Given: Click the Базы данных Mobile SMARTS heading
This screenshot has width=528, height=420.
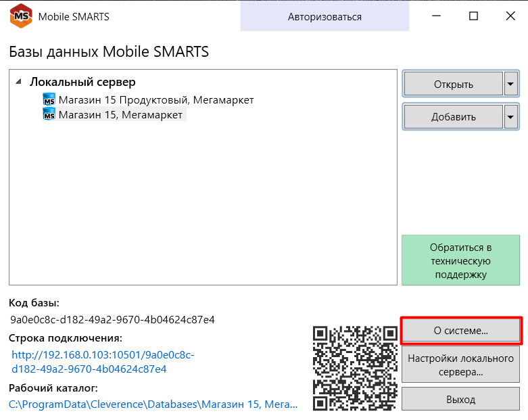Looking at the screenshot, I should point(109,51).
